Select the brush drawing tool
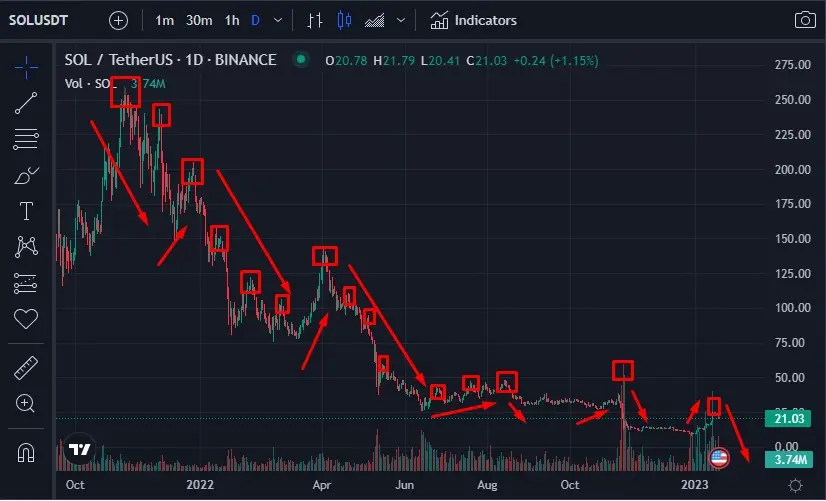Screen dimensions: 826x501 point(26,175)
